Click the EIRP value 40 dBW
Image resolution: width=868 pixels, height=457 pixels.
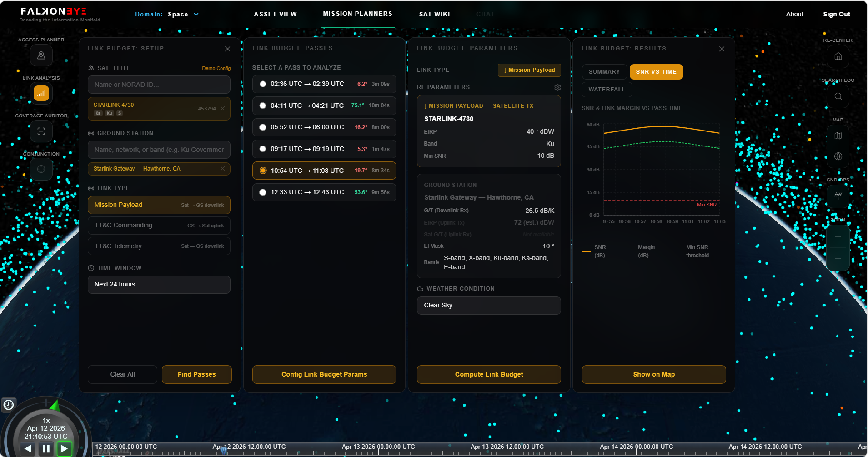[540, 132]
